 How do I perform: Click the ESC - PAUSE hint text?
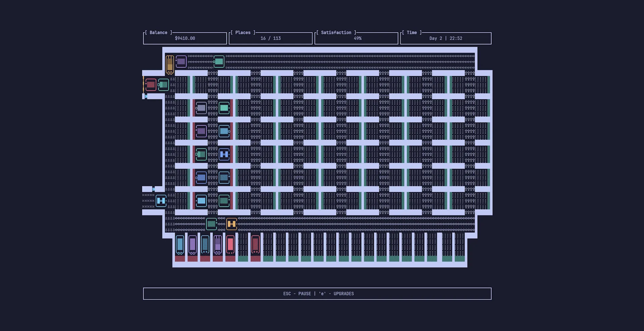[x=297, y=294]
